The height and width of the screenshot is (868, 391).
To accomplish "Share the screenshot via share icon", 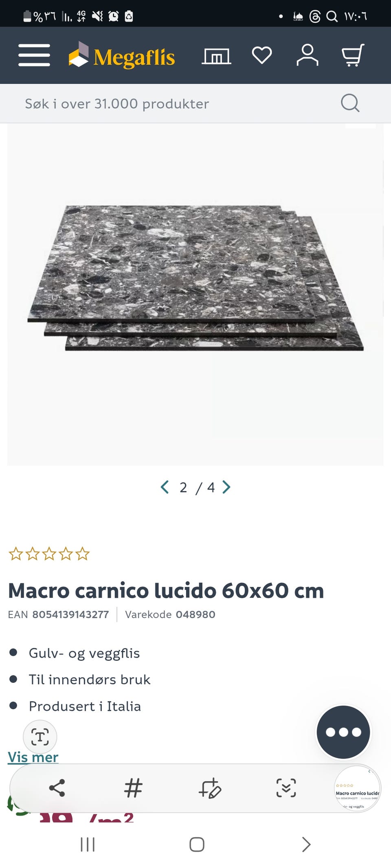I will (x=57, y=788).
